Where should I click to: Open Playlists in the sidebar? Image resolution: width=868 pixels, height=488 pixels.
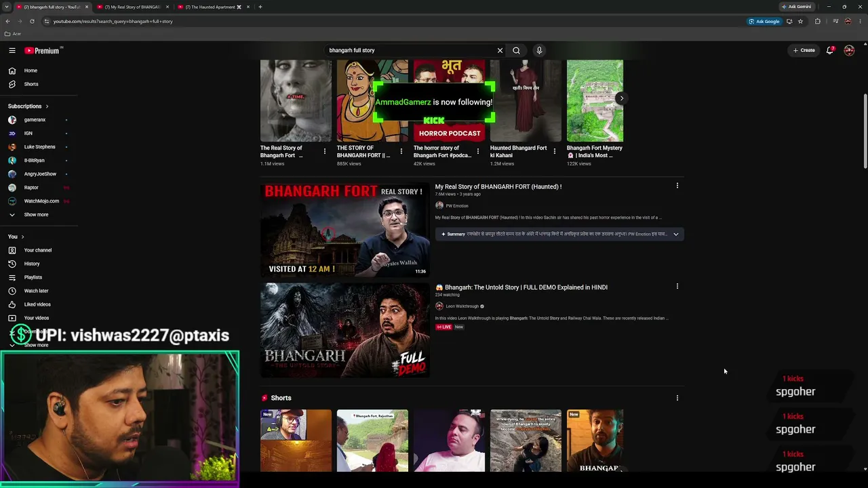(33, 277)
